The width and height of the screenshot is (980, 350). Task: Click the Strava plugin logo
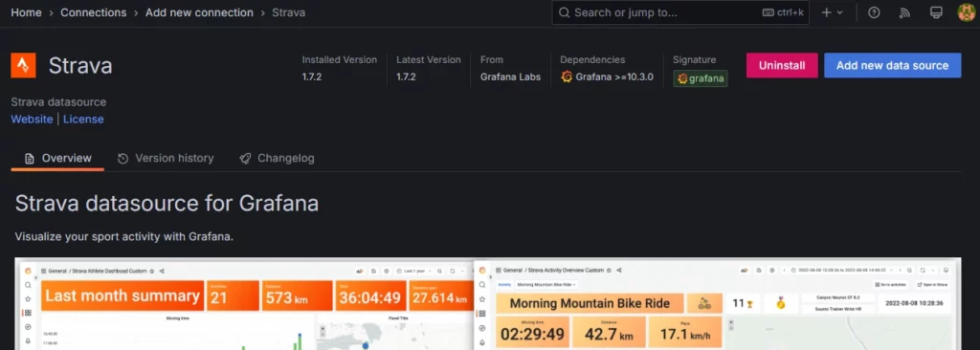tap(23, 66)
